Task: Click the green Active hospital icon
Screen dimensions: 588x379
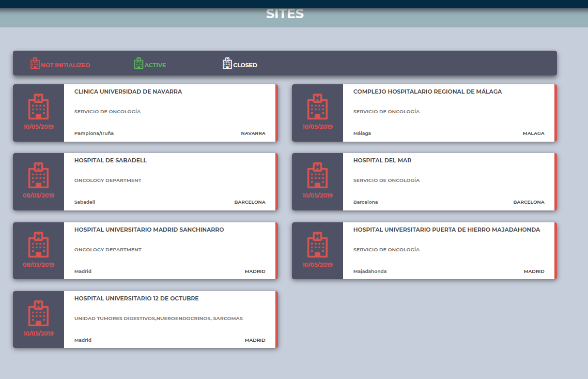Action: (x=139, y=63)
